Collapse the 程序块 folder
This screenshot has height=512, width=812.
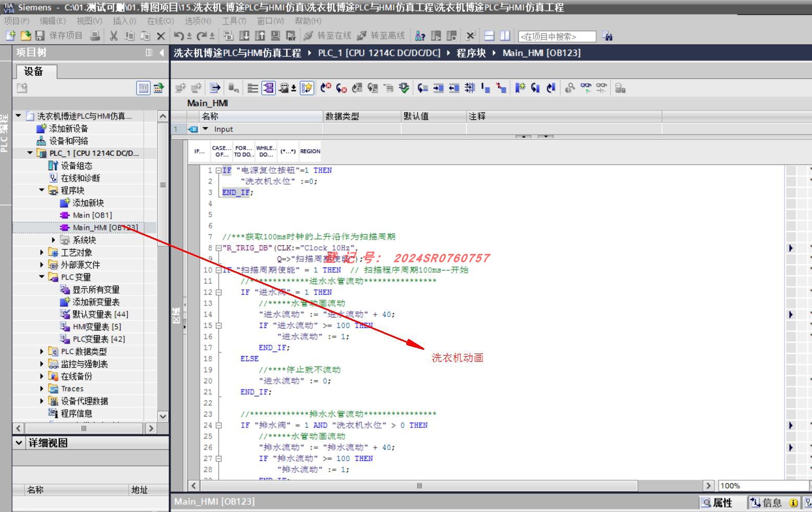(42, 190)
